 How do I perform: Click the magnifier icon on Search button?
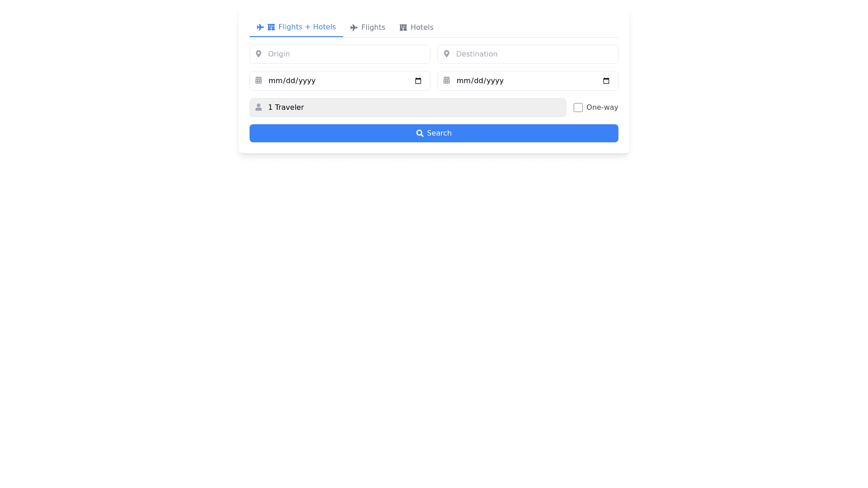point(420,133)
